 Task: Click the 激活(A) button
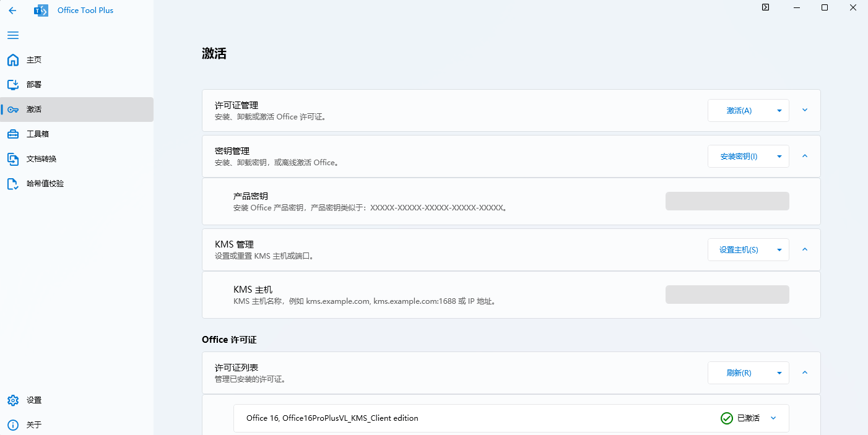[739, 111]
